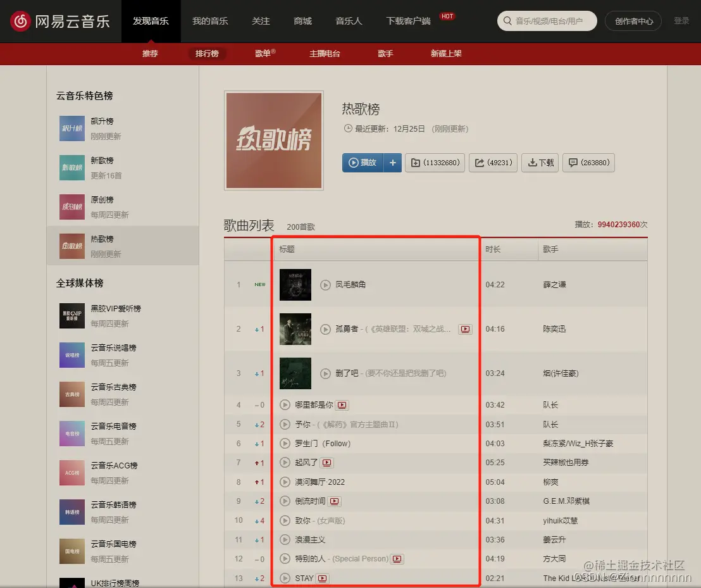Play the song 起风了

pyautogui.click(x=285, y=463)
